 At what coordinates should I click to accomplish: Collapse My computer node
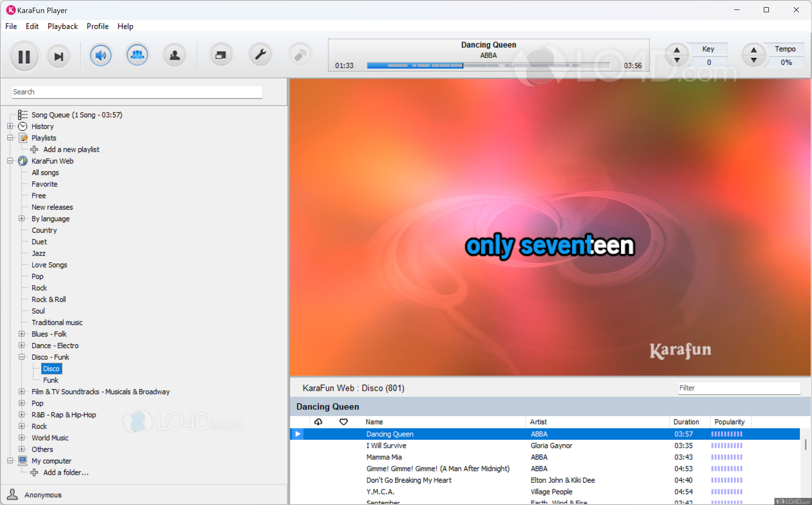click(10, 461)
